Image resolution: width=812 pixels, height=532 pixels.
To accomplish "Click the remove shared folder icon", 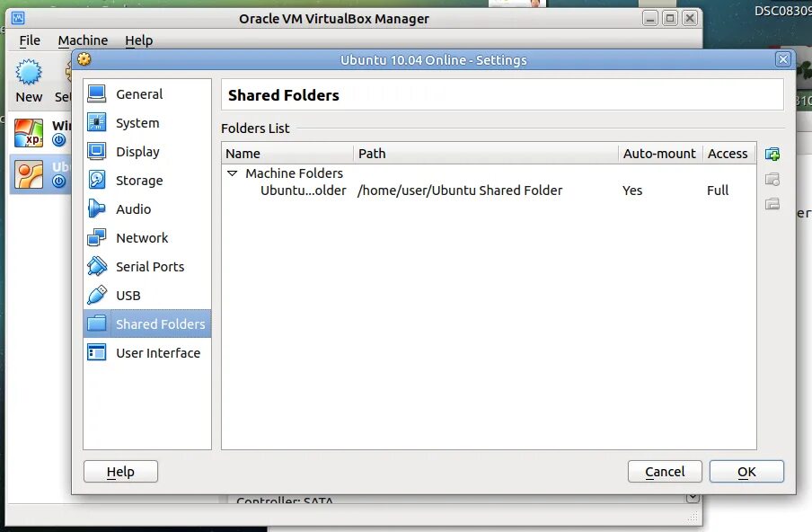I will tap(772, 204).
